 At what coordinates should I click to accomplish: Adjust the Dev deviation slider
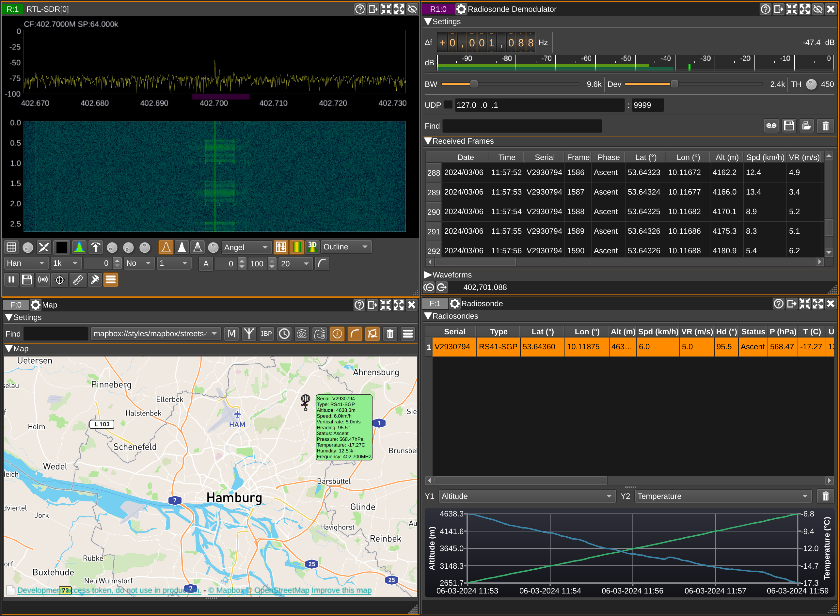click(693, 84)
